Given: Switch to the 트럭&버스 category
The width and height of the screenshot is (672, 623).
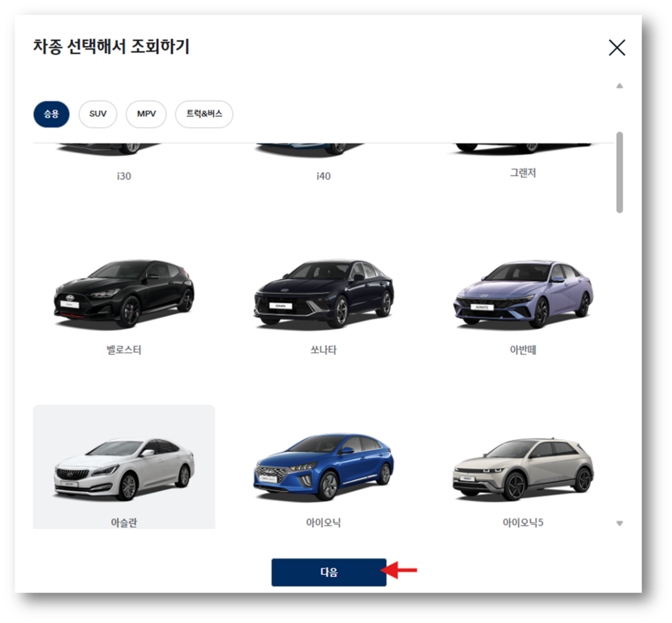Looking at the screenshot, I should point(203,114).
